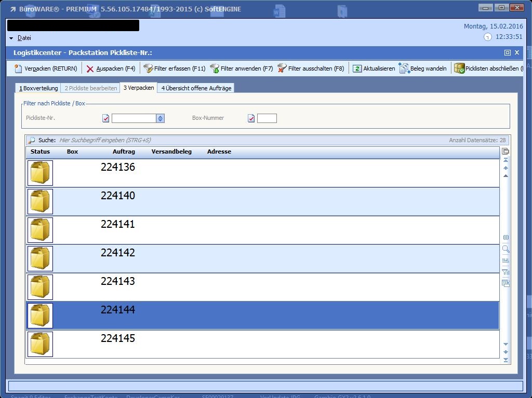Click the Filter erfassen (F11) funnel icon

tap(148, 68)
